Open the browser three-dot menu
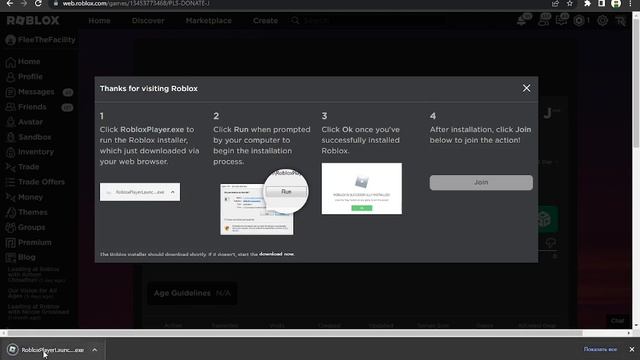 630,4
